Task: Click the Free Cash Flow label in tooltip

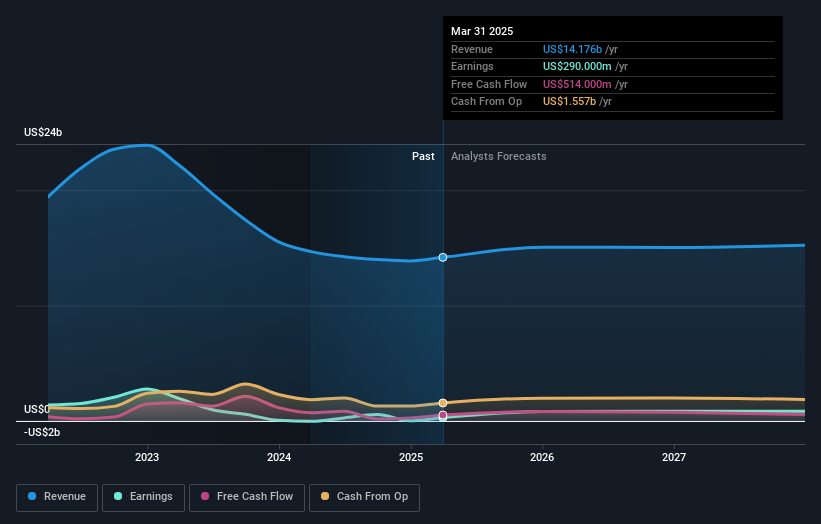Action: pos(489,84)
